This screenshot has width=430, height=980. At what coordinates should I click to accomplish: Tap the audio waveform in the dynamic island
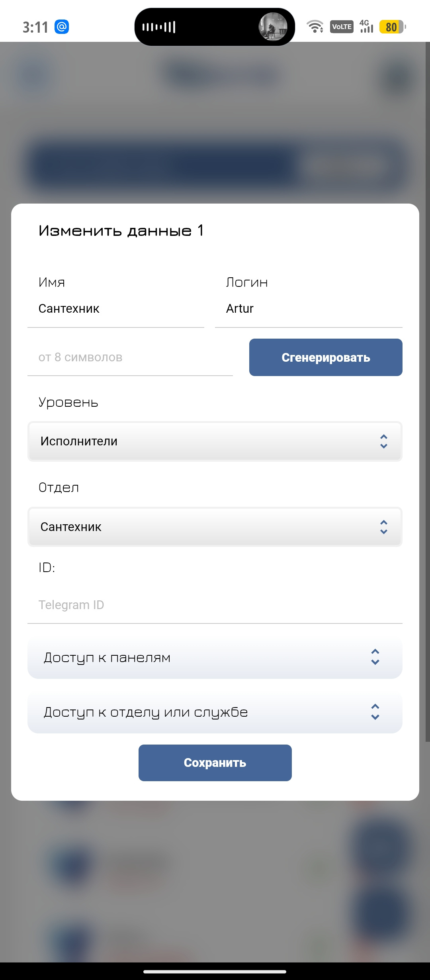pos(159,27)
